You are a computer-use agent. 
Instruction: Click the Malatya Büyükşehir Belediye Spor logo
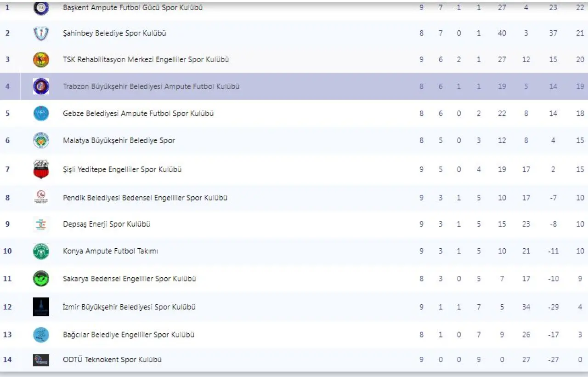[41, 141]
